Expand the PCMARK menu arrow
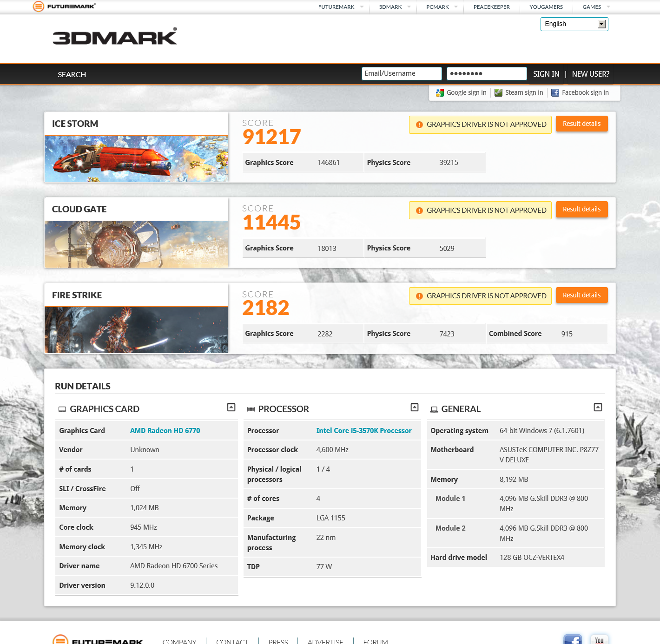 [456, 7]
